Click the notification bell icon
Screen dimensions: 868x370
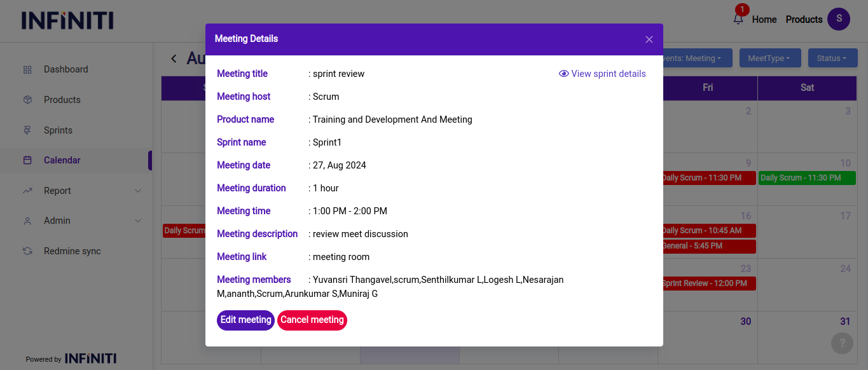point(738,19)
